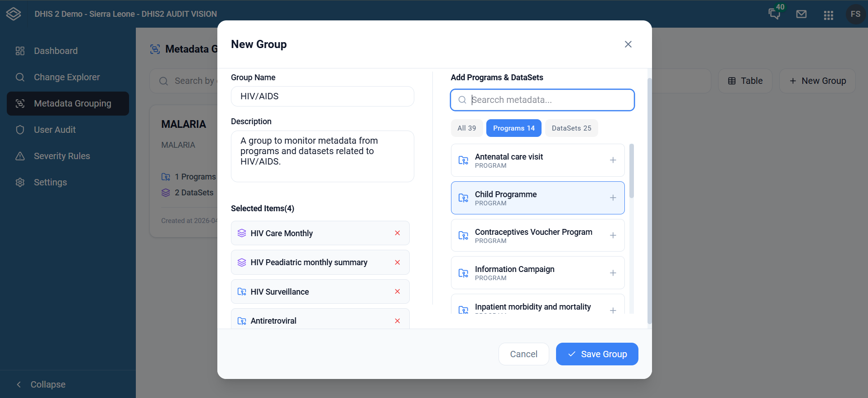This screenshot has width=868, height=398.
Task: Select the Contraceptives Voucher Program row
Action: 538,235
